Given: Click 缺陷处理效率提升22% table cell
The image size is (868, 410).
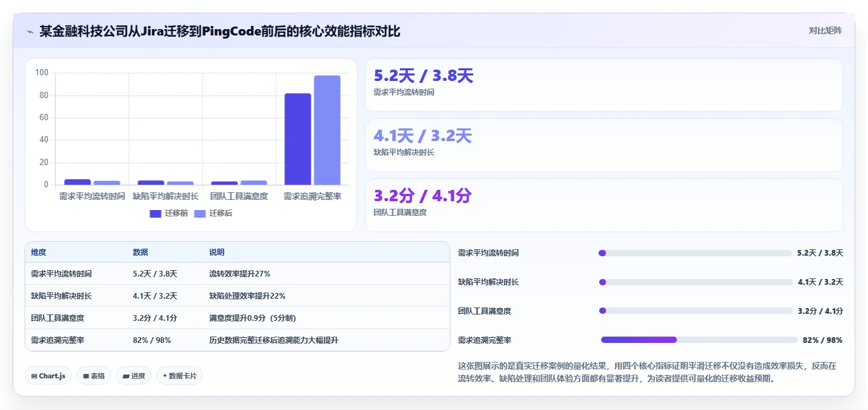Looking at the screenshot, I should pyautogui.click(x=247, y=295).
